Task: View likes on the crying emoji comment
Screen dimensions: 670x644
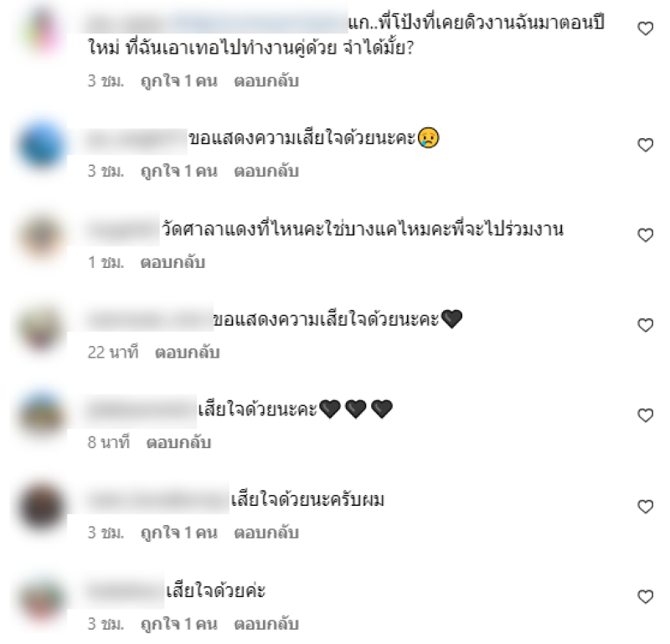Action: (x=179, y=171)
